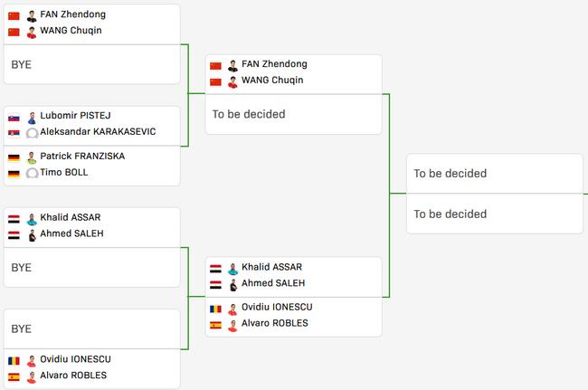Image resolution: width=588 pixels, height=390 pixels.
Task: Click Egypt flag beside Khalid ASSAR first round
Action: (14, 219)
